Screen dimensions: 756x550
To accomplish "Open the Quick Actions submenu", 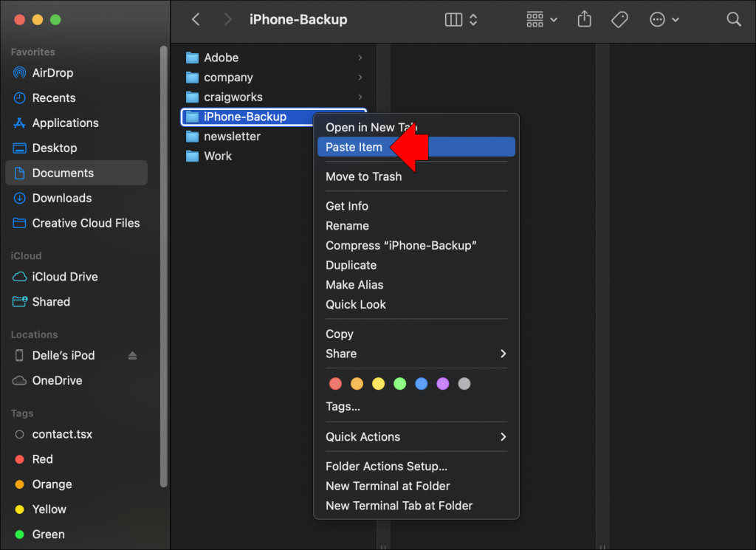I will pos(416,437).
